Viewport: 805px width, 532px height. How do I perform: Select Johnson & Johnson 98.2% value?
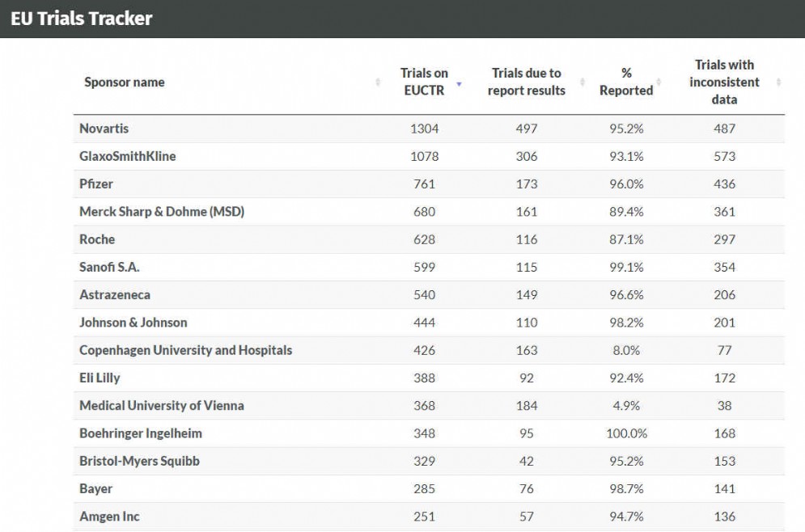point(626,322)
